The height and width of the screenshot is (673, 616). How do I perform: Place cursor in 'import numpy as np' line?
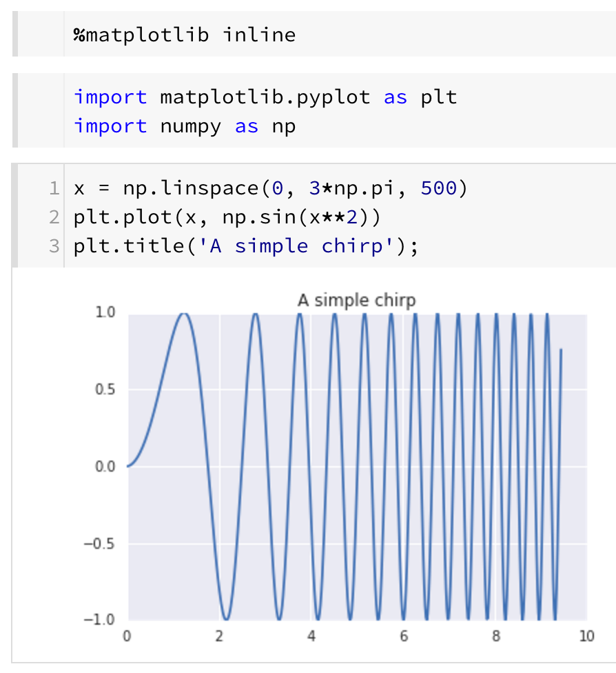[x=185, y=126]
